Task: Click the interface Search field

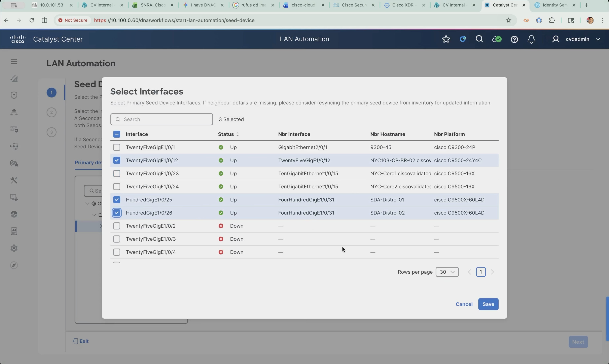Action: [x=162, y=119]
